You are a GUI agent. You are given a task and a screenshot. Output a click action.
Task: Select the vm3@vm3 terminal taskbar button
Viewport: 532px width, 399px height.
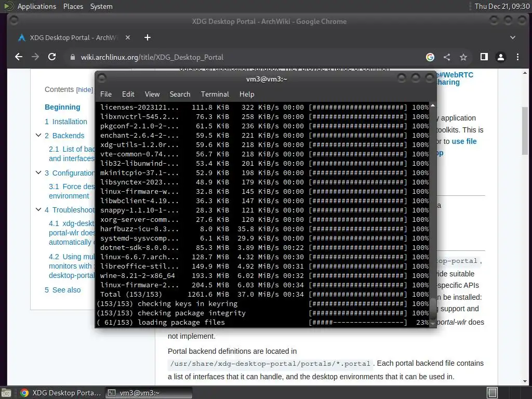click(149, 393)
